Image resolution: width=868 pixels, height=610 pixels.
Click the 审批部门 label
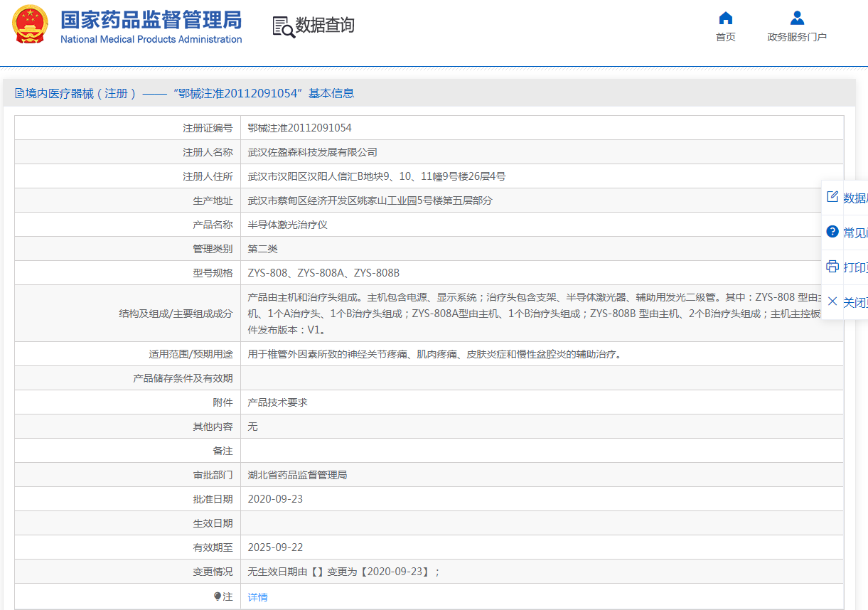tap(213, 475)
